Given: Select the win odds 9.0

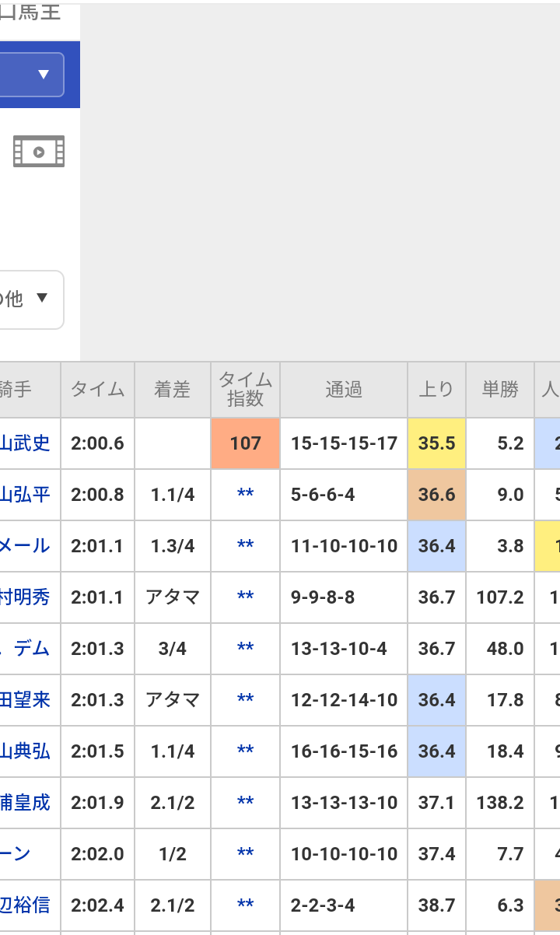Looking at the screenshot, I should coord(510,495).
